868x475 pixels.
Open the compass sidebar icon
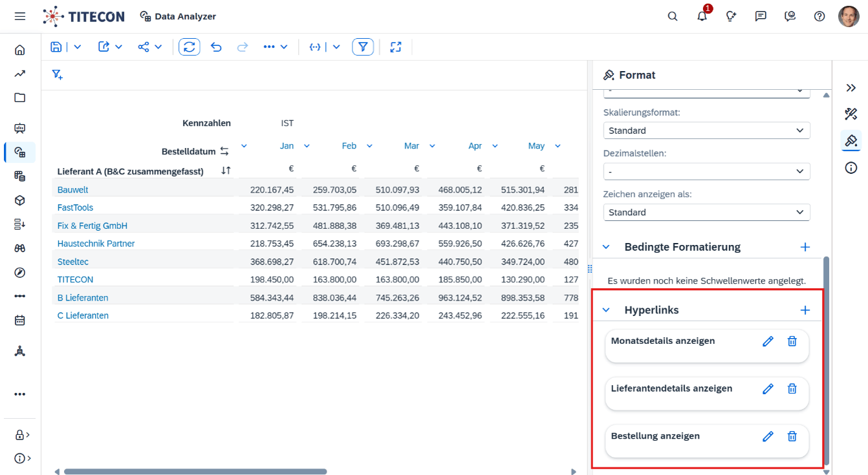(20, 272)
